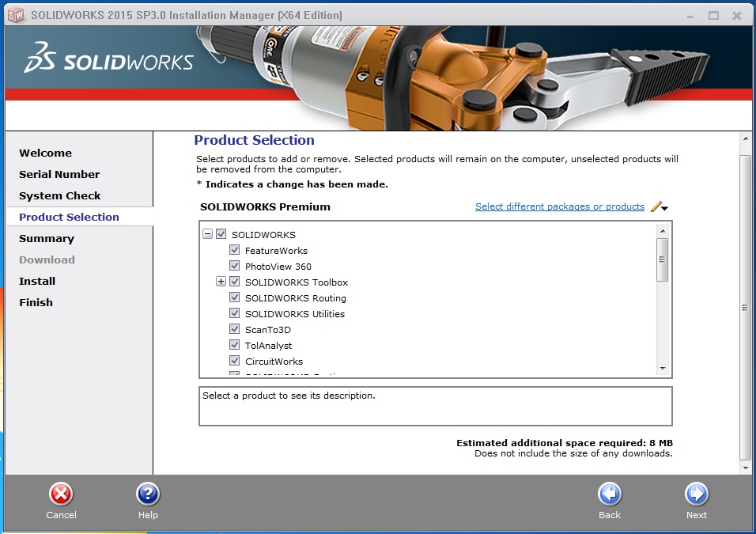Viewport: 756px width, 534px height.
Task: Close the Installation Manager window
Action: click(737, 16)
